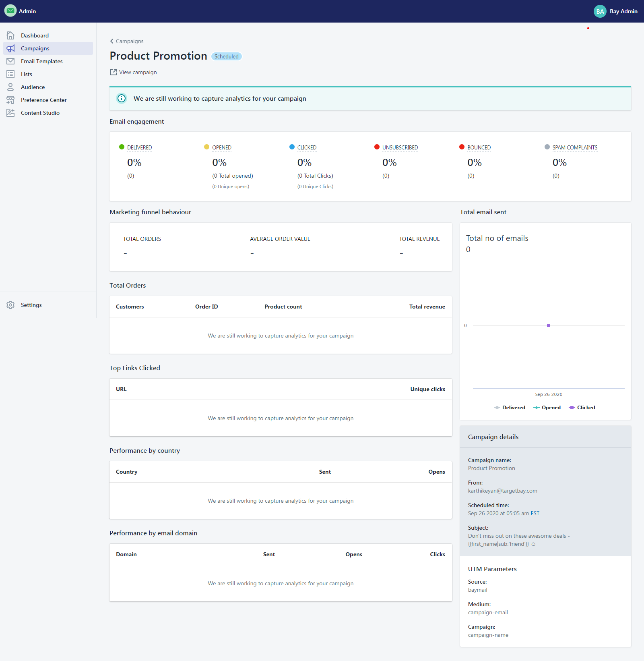Click the OPENED metric label

(x=222, y=147)
